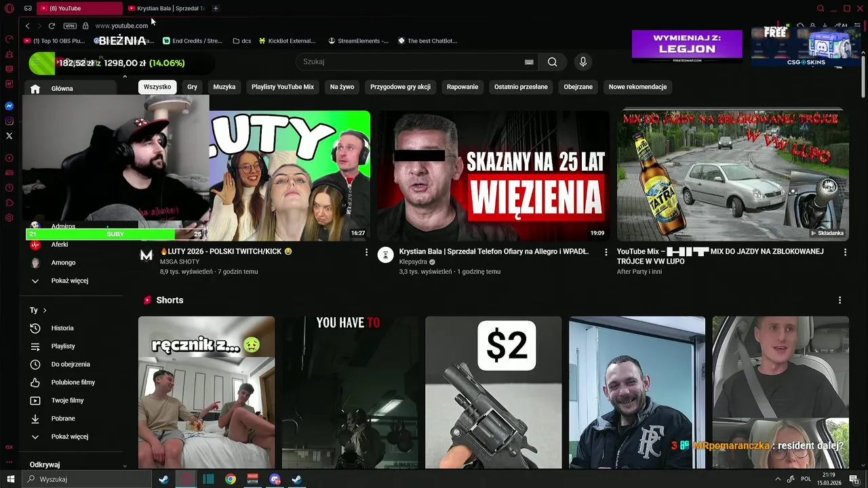Open the Shorts shelf three-dot menu

click(840, 300)
